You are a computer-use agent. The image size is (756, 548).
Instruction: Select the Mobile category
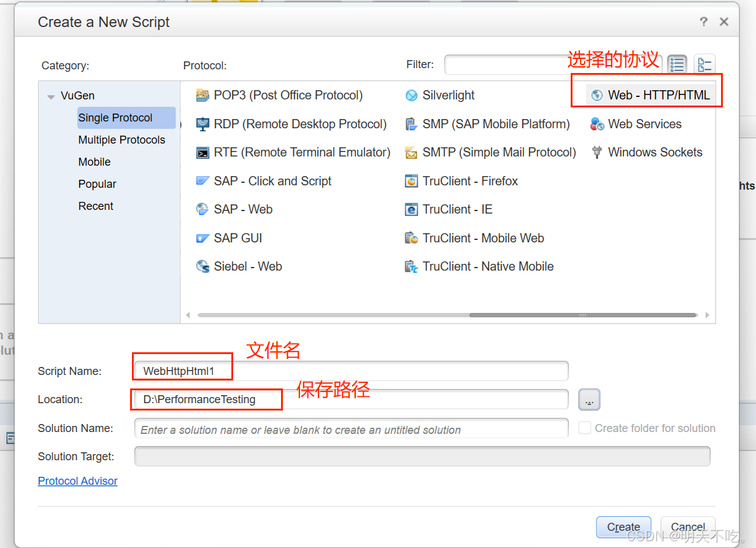pos(94,162)
